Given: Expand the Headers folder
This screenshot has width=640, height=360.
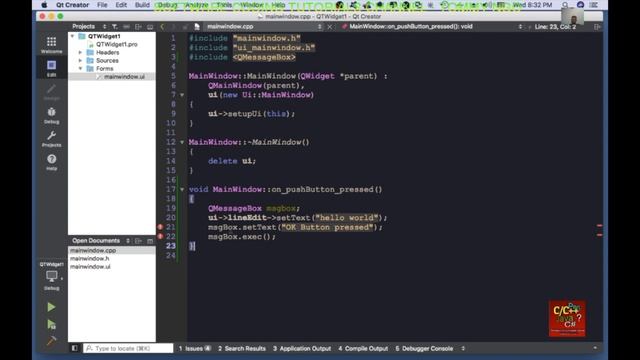Looking at the screenshot, I should pyautogui.click(x=80, y=53).
